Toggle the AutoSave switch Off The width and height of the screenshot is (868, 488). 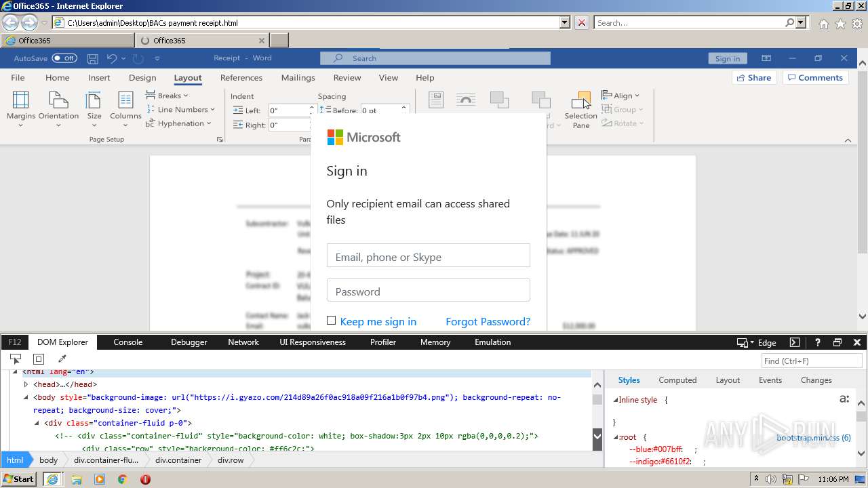[x=64, y=58]
